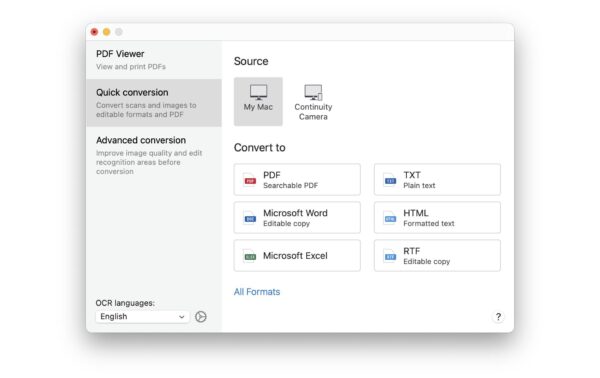Select My Mac as the source

[258, 101]
